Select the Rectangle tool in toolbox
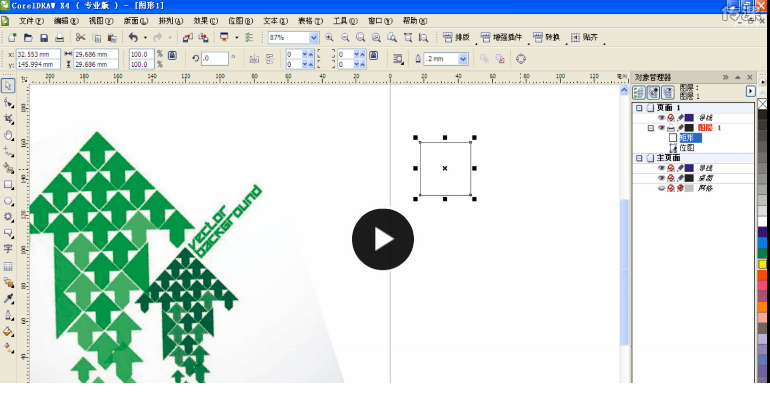The width and height of the screenshot is (770, 406). tap(8, 185)
